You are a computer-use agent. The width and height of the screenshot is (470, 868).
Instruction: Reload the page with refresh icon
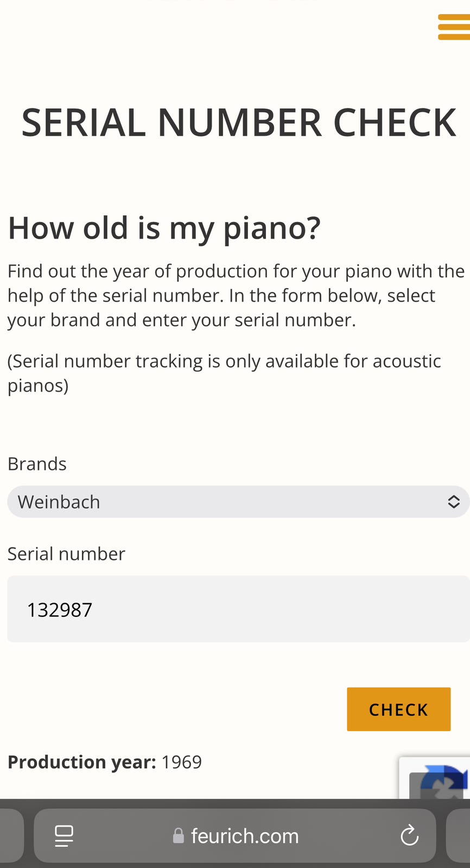pyautogui.click(x=409, y=835)
